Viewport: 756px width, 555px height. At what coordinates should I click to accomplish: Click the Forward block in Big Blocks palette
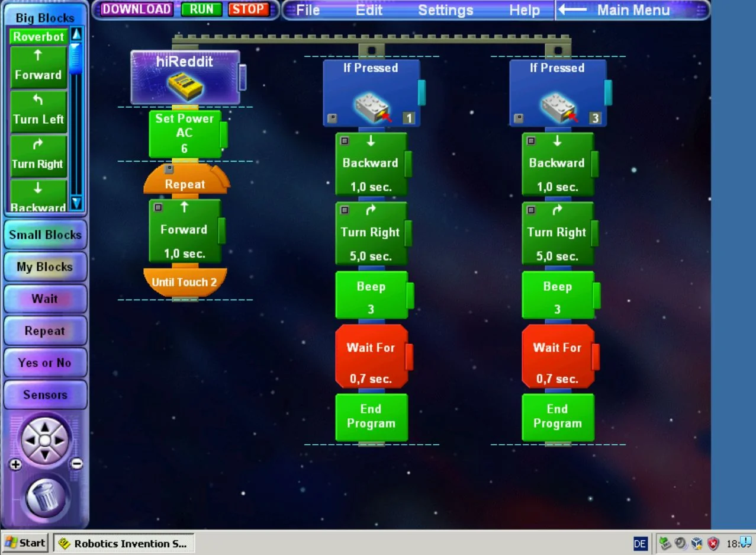(38, 67)
